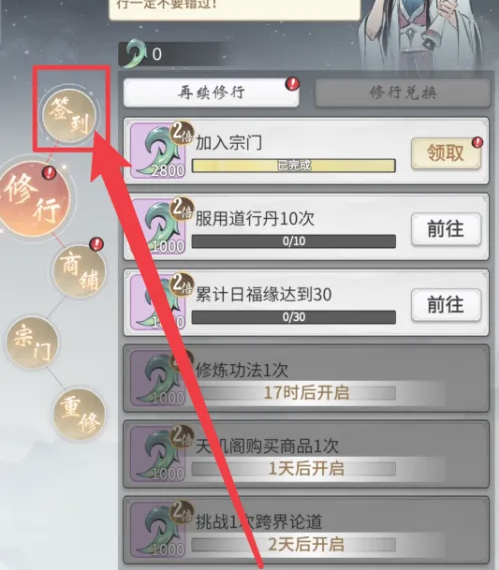Click the 已完成 progress bar
Viewport: 499px width, 570px height.
click(294, 165)
